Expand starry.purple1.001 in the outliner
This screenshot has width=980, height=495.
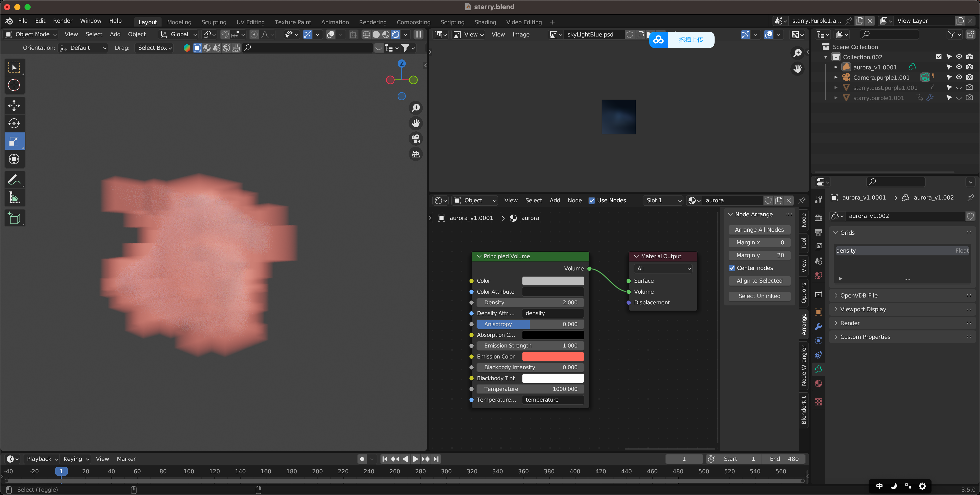tap(836, 98)
